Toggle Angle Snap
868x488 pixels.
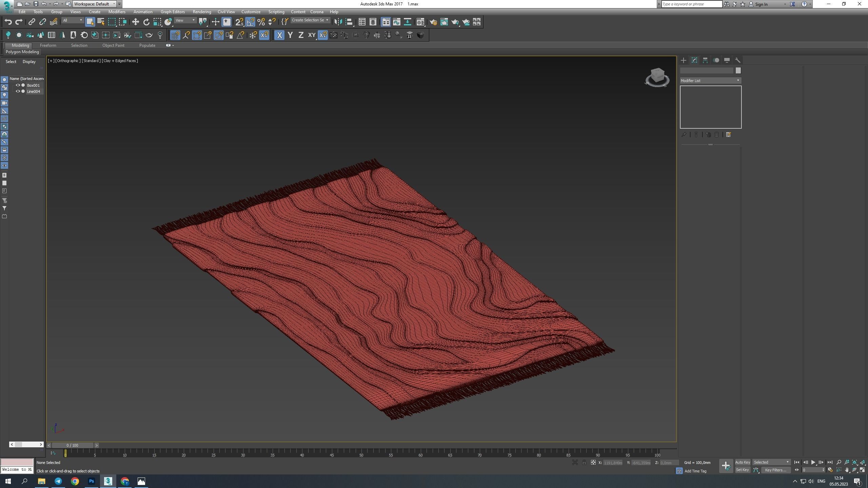point(250,22)
